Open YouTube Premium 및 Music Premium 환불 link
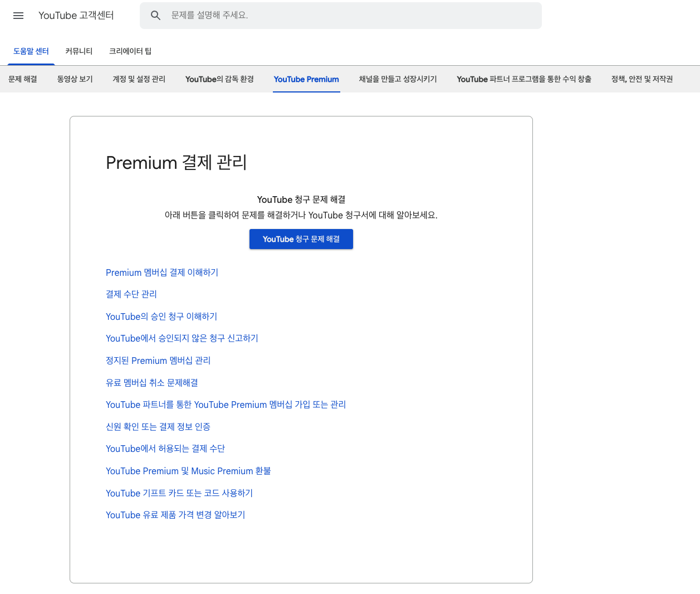The image size is (700, 594). [x=188, y=471]
